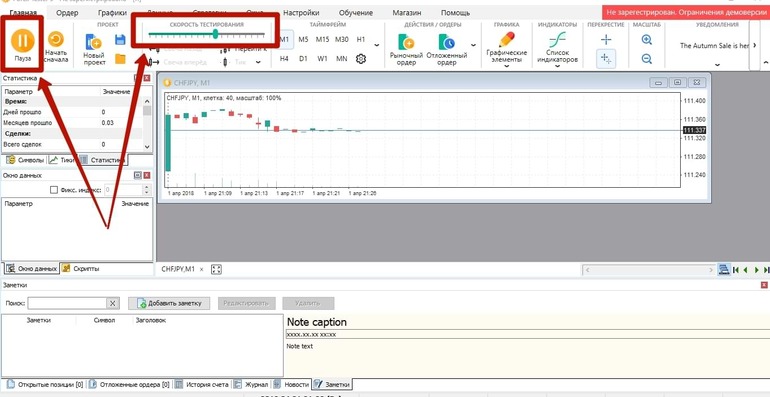Expand the orders group dropdown arrow

tap(473, 45)
